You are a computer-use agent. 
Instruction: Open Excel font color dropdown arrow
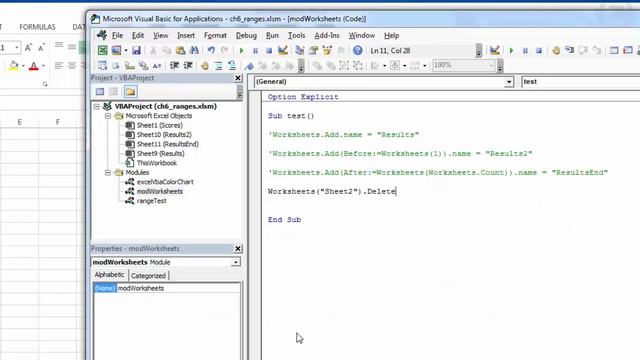pyautogui.click(x=43, y=66)
